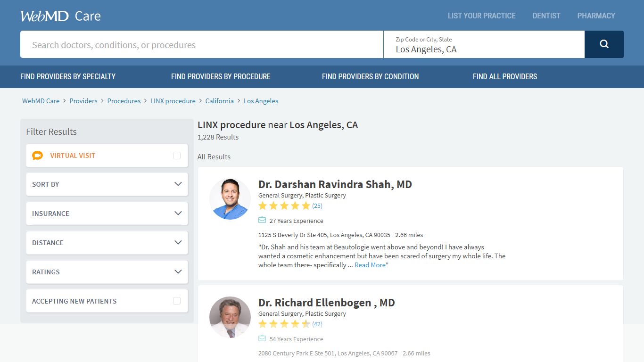Image resolution: width=644 pixels, height=362 pixels.
Task: Open Find Providers by Procedure menu
Action: coord(221,76)
